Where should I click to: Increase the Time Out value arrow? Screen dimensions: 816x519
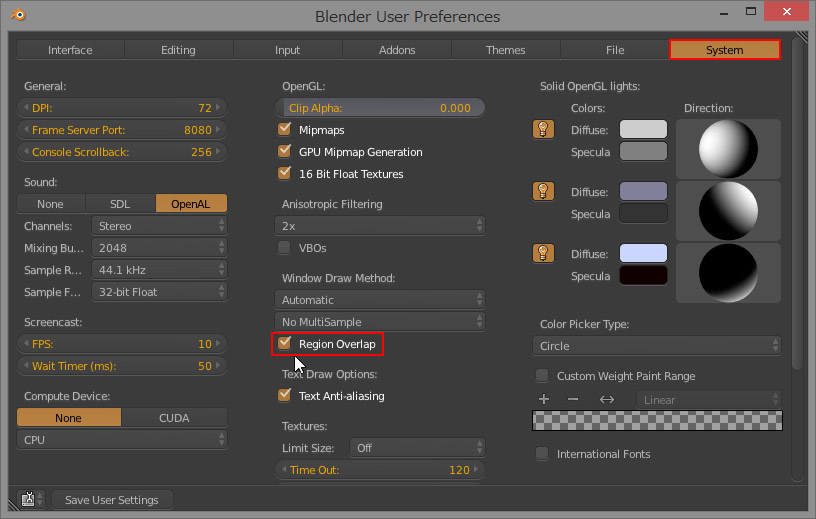pyautogui.click(x=476, y=470)
